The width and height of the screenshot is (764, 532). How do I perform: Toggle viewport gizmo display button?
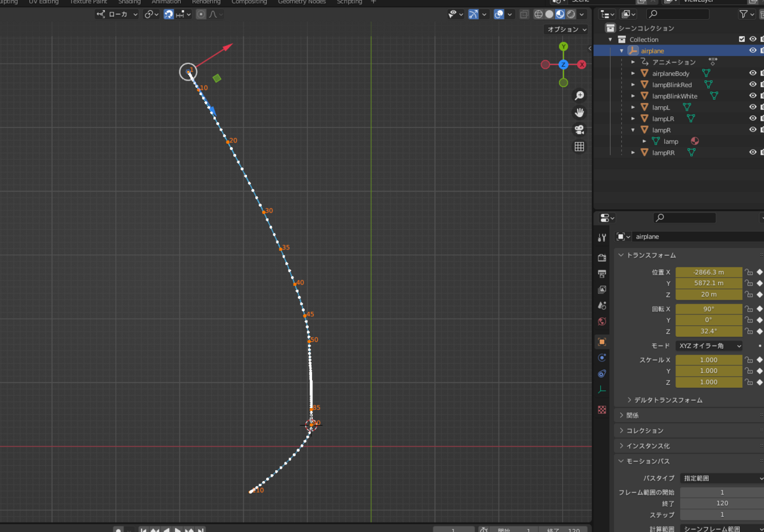(x=473, y=14)
